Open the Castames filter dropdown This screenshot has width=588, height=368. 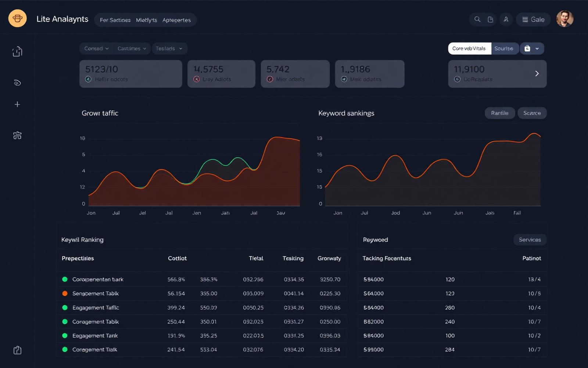[132, 49]
